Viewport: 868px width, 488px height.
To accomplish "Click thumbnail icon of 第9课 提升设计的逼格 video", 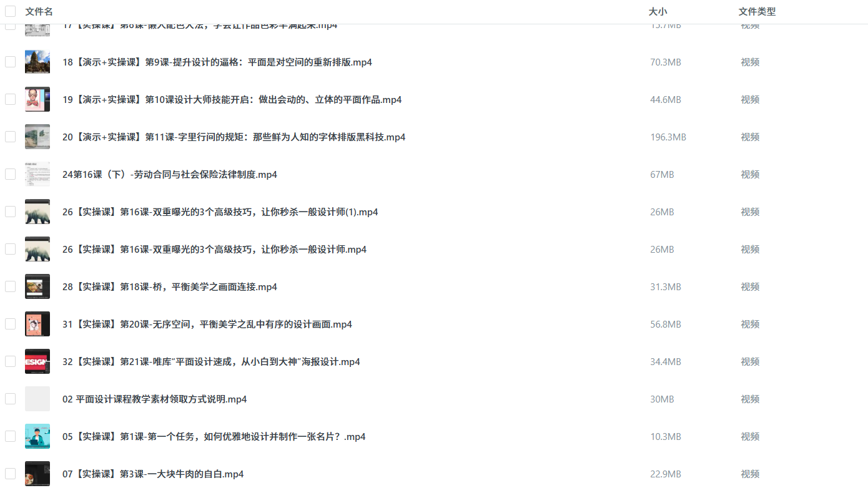I will tap(37, 62).
